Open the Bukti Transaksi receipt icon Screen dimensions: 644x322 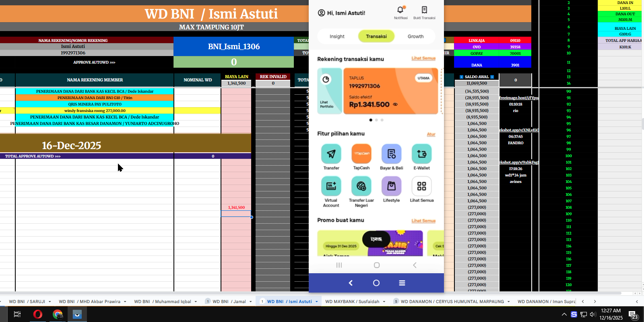424,10
